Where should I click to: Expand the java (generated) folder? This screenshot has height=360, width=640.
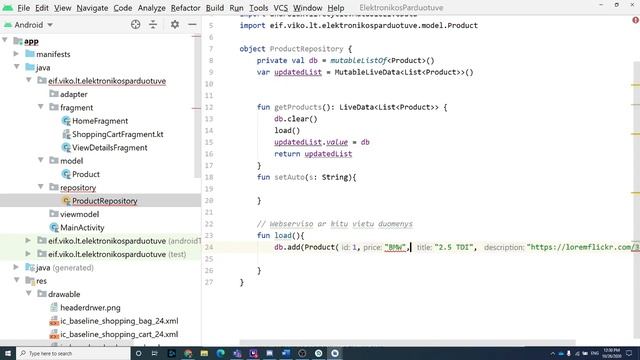(16, 267)
